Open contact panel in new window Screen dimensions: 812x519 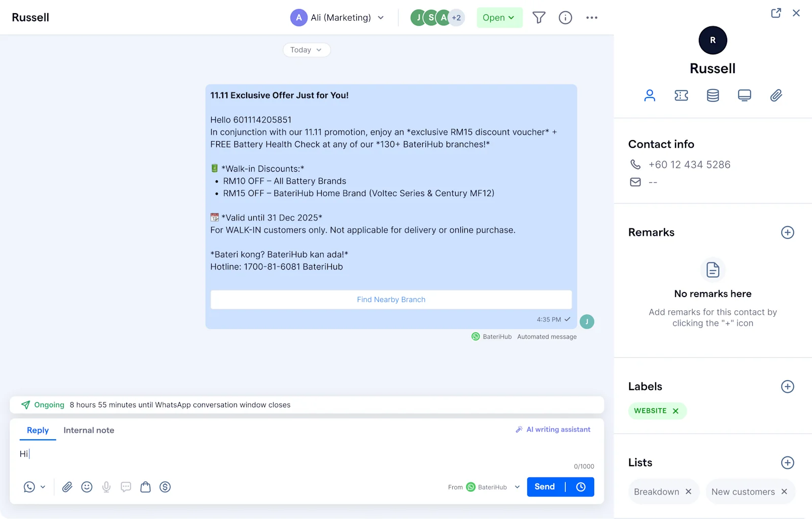click(776, 13)
